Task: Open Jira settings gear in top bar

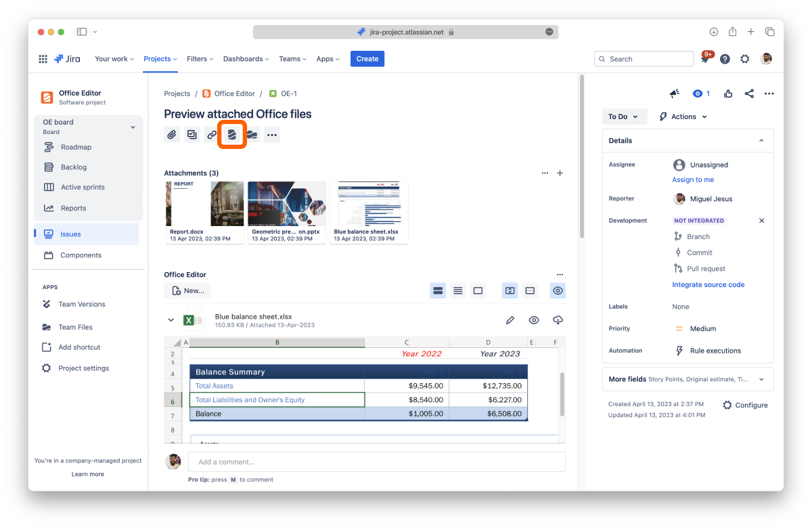Action: pos(745,59)
